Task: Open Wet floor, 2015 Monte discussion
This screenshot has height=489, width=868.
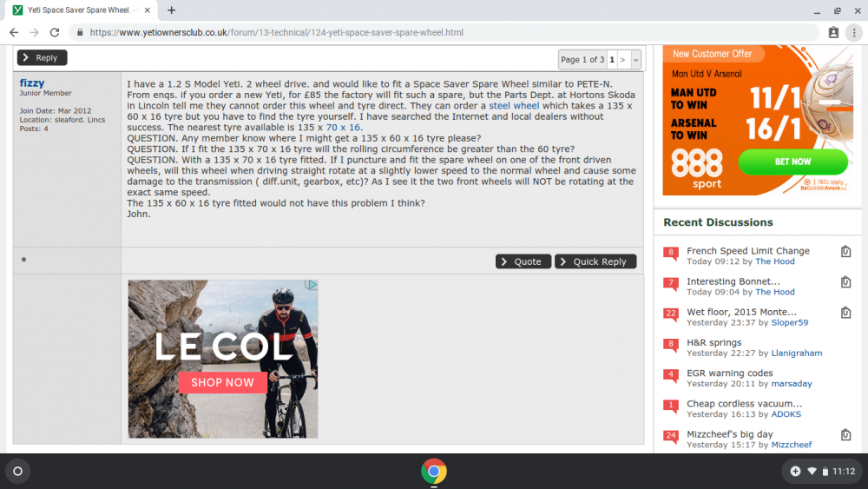Action: (x=741, y=312)
